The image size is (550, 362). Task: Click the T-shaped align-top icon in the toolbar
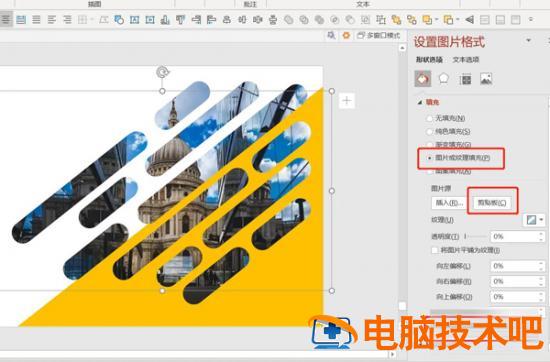click(180, 20)
